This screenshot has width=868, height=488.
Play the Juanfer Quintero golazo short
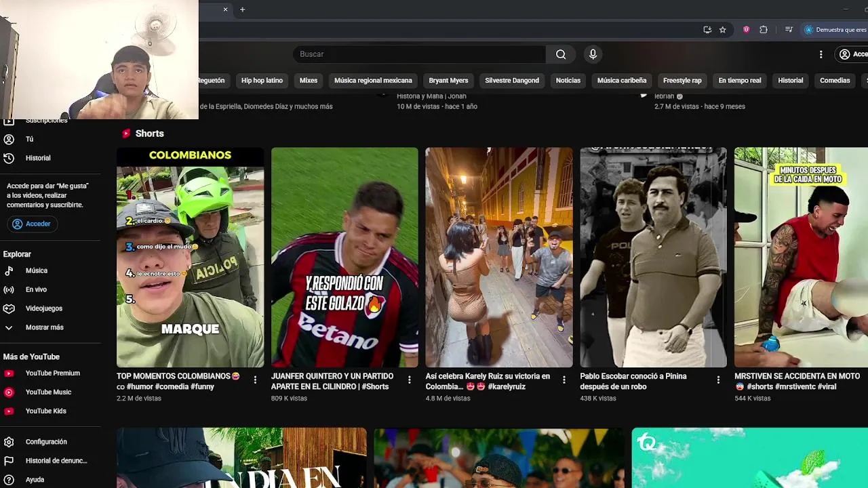click(344, 258)
